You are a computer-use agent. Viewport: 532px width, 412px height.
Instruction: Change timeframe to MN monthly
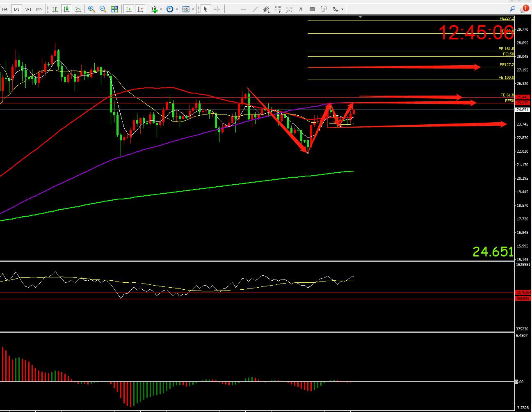click(x=39, y=9)
